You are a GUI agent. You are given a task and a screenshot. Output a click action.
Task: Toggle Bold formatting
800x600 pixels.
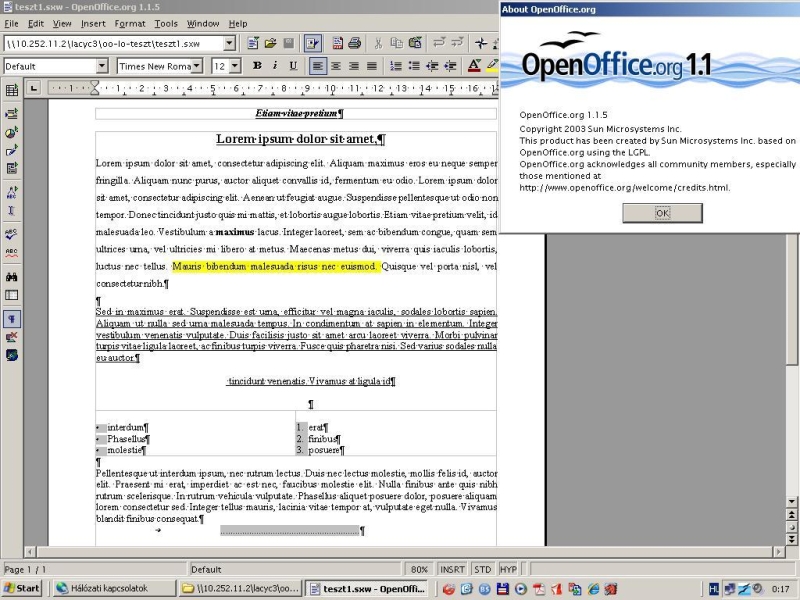point(257,66)
